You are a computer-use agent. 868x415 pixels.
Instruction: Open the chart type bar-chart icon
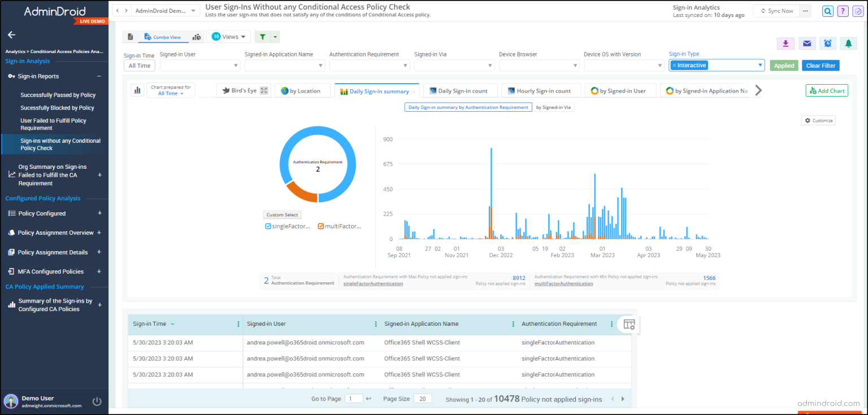point(137,90)
